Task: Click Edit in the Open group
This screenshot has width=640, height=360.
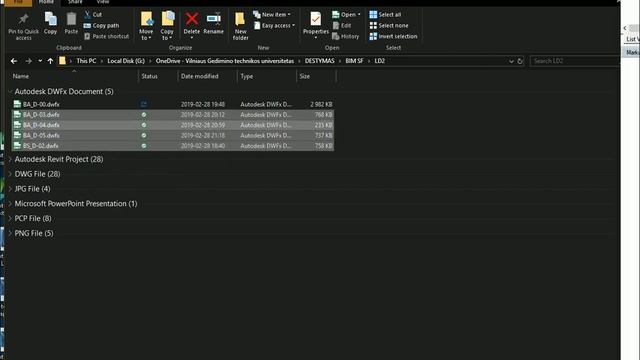Action: pyautogui.click(x=342, y=25)
